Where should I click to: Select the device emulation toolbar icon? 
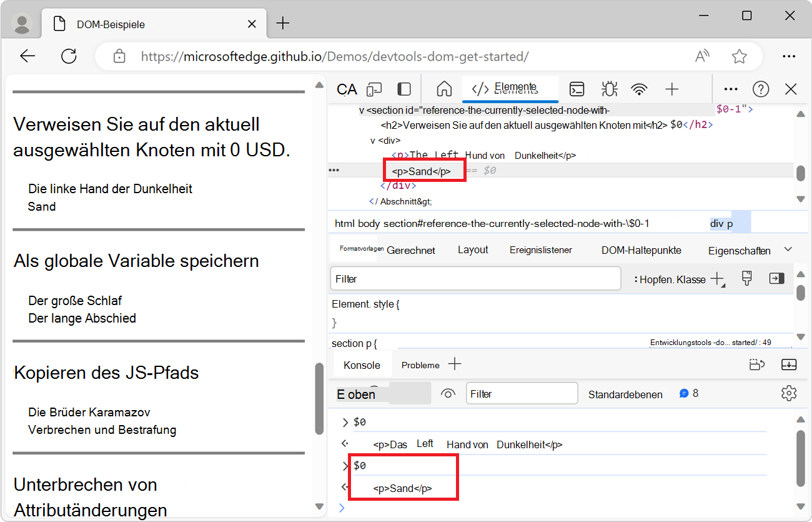(x=374, y=89)
